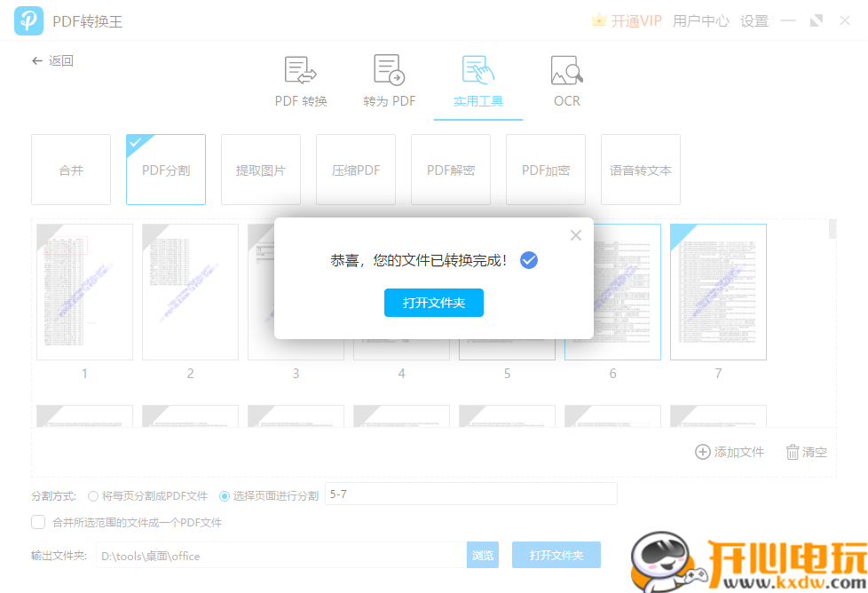868x593 pixels.
Task: Click the page range input showing 5-7
Action: [x=470, y=493]
